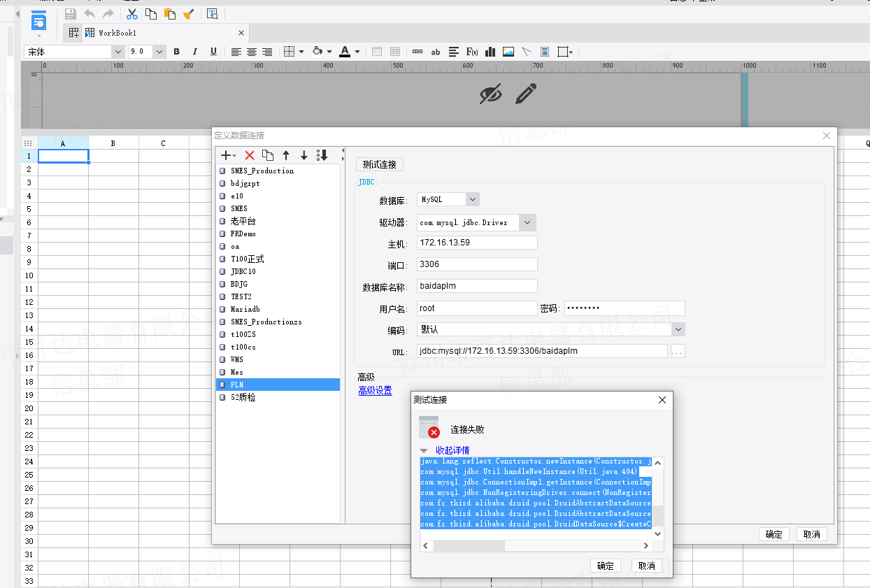The height and width of the screenshot is (588, 870).
Task: Click the format painter brush icon
Action: pos(188,14)
